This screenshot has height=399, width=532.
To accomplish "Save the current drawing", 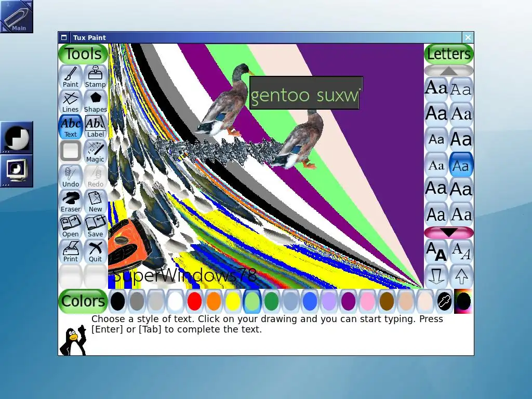I will coord(96,227).
